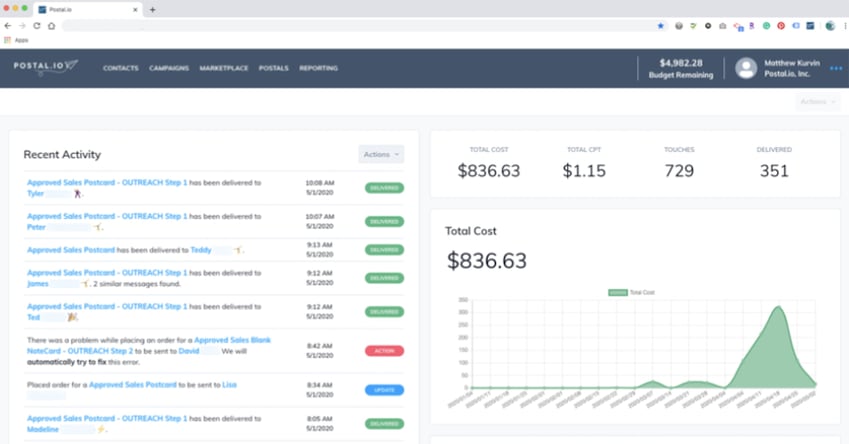Click the user avatar icon beside Matthew Kurvin
This screenshot has width=849, height=444.
click(x=745, y=68)
